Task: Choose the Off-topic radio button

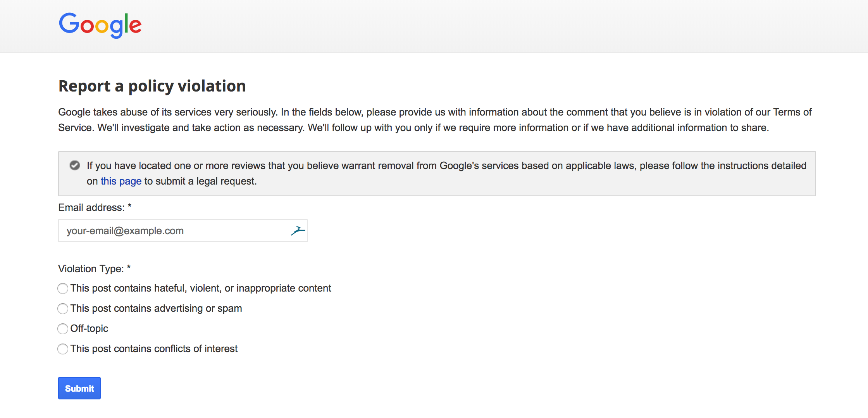Action: click(63, 329)
